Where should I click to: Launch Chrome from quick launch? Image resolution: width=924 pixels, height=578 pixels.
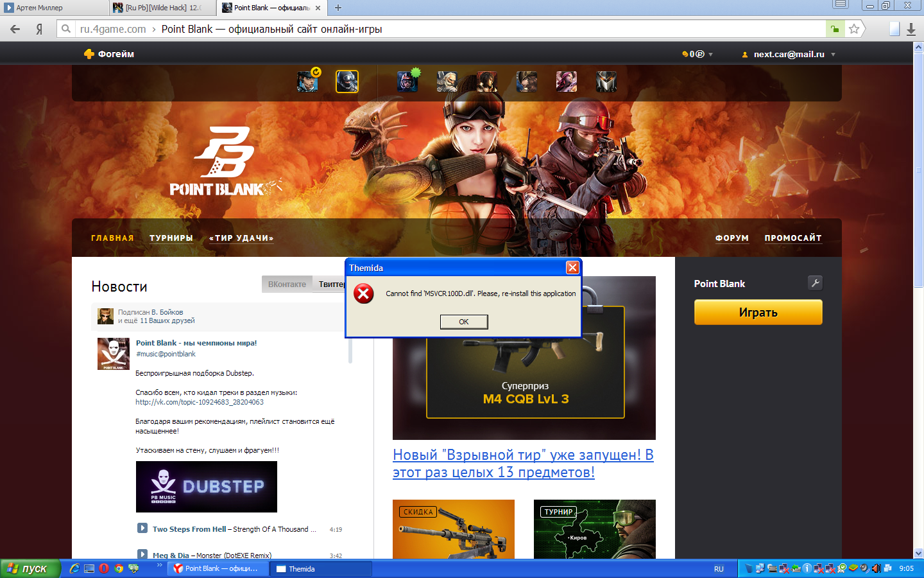coord(119,568)
